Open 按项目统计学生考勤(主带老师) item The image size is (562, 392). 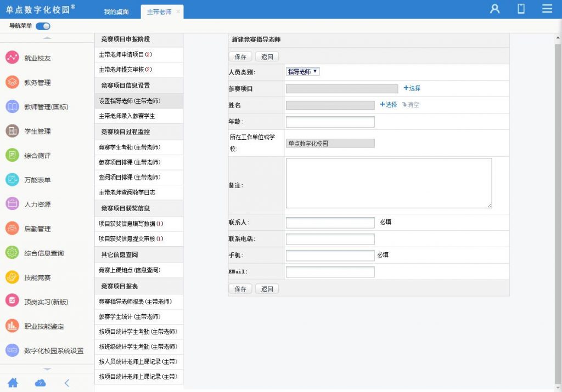139,332
